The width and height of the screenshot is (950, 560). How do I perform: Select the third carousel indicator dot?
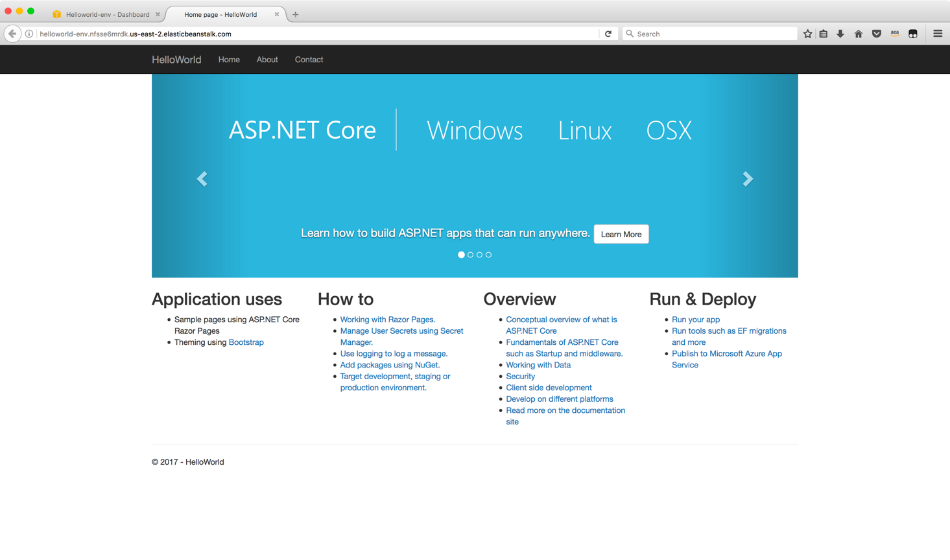coord(480,255)
